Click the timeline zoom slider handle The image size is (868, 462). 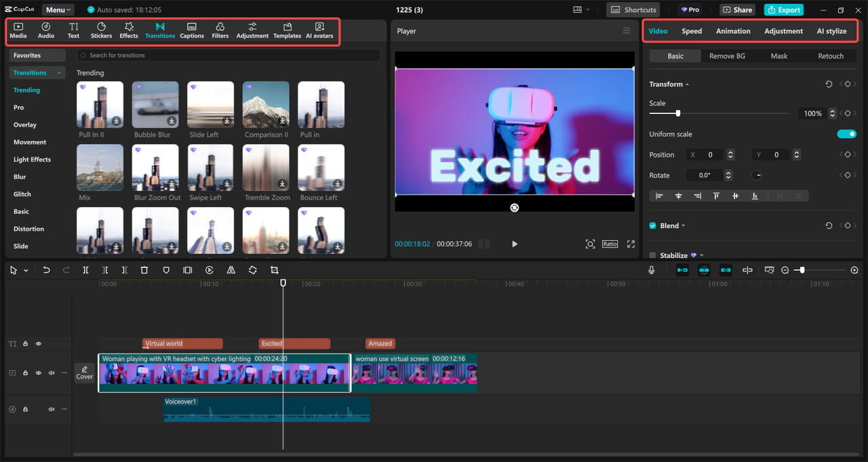click(x=802, y=270)
